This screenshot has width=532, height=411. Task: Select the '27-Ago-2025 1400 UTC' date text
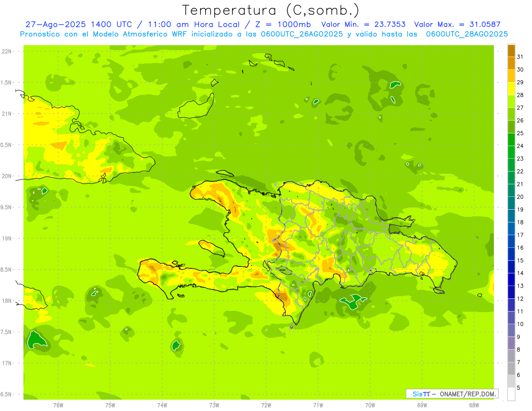tap(78, 24)
